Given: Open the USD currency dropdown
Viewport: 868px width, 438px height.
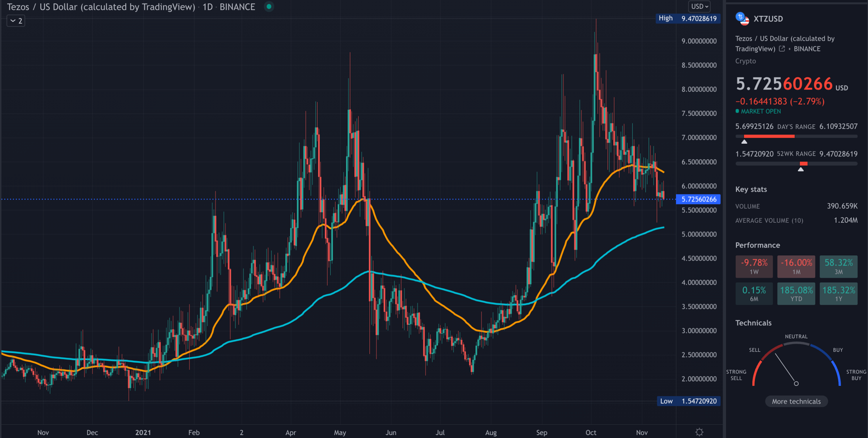Looking at the screenshot, I should coord(700,7).
